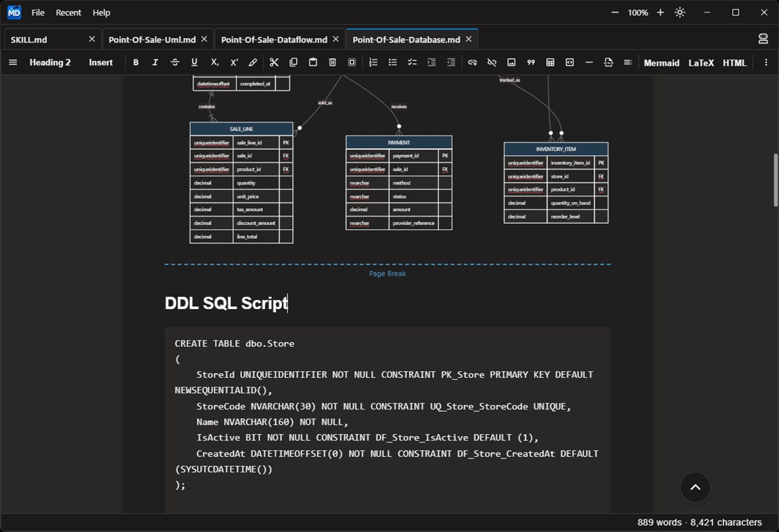This screenshot has width=779, height=532.
Task: Apply subscript formatting
Action: [214, 63]
